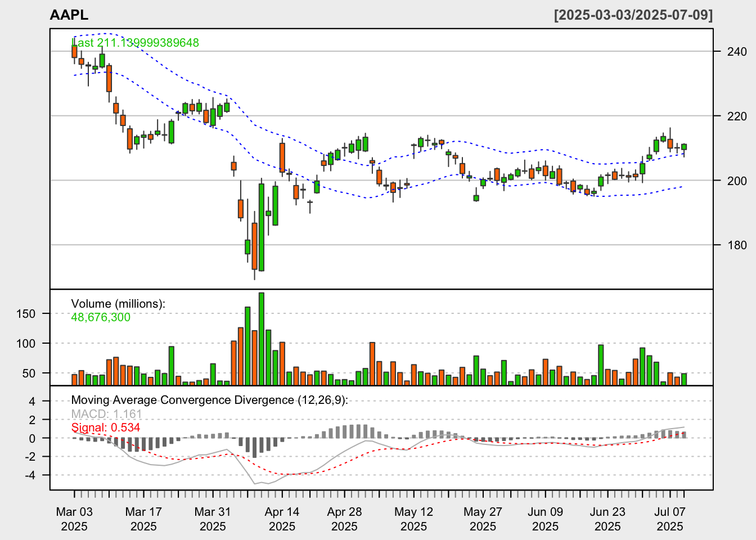Viewport: 756px width, 540px height.
Task: Click the first orange candlestick near 240
Action: point(74,51)
